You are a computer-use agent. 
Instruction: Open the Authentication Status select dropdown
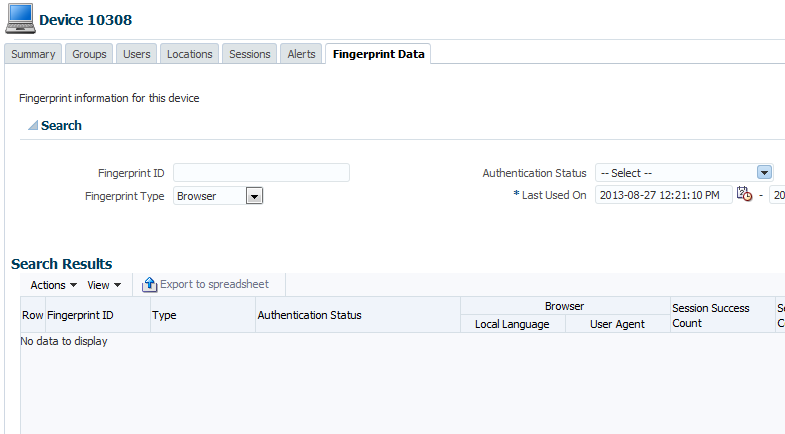pyautogui.click(x=684, y=173)
